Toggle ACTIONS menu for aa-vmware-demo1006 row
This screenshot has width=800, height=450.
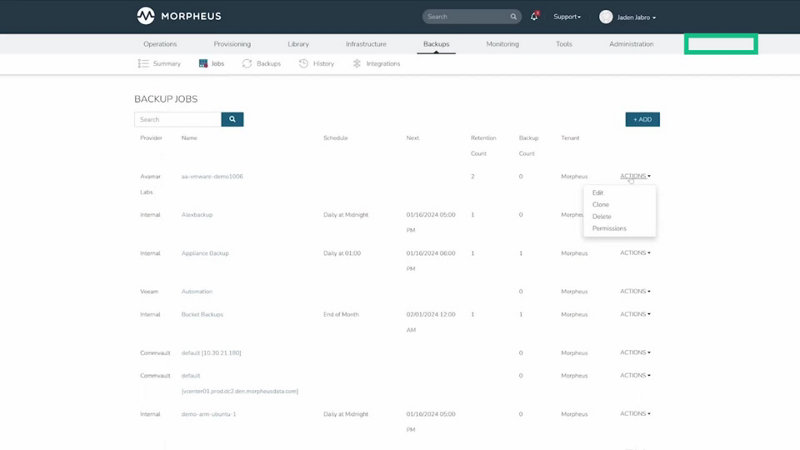click(x=635, y=176)
